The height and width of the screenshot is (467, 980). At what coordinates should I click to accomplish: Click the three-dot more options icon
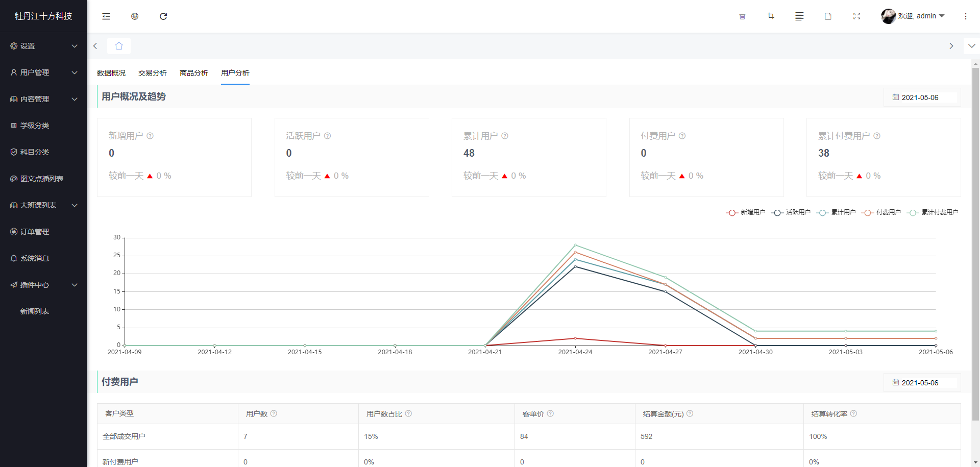[x=965, y=16]
